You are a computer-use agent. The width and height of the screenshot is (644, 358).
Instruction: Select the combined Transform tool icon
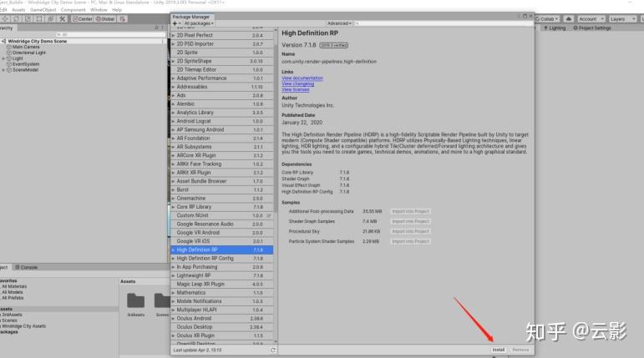click(x=51, y=19)
